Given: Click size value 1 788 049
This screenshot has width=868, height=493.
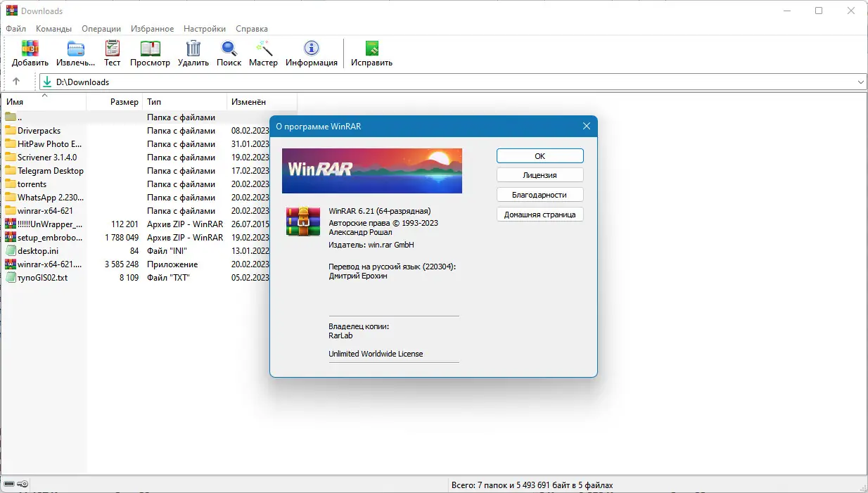Looking at the screenshot, I should click(x=121, y=238).
